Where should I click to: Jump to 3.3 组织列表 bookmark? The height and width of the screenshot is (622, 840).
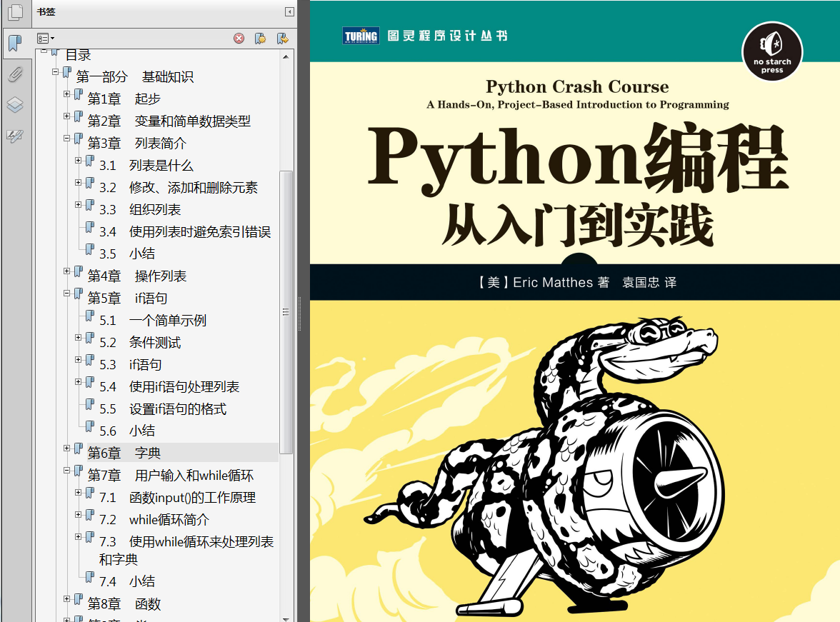[x=140, y=209]
